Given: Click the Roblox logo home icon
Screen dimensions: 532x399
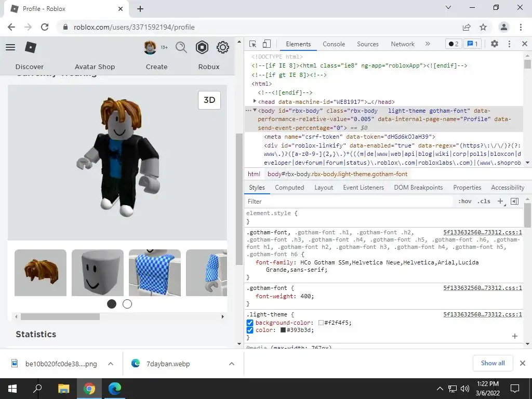Looking at the screenshot, I should point(31,47).
